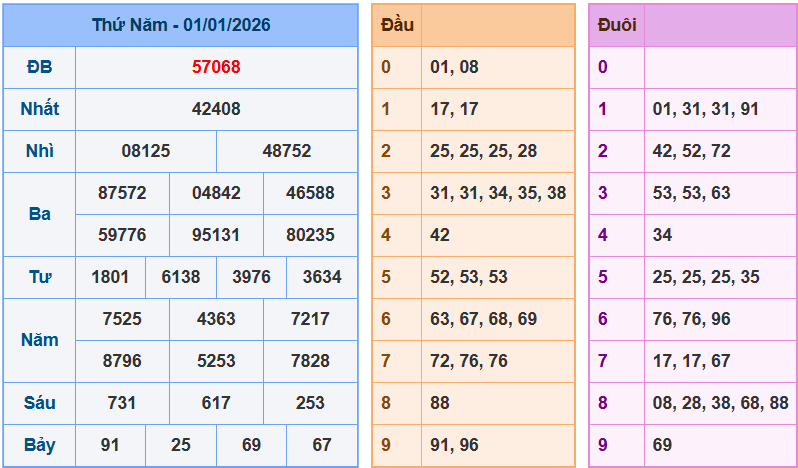This screenshot has height=468, width=798.
Task: Select third prize number 87572
Action: coord(122,193)
